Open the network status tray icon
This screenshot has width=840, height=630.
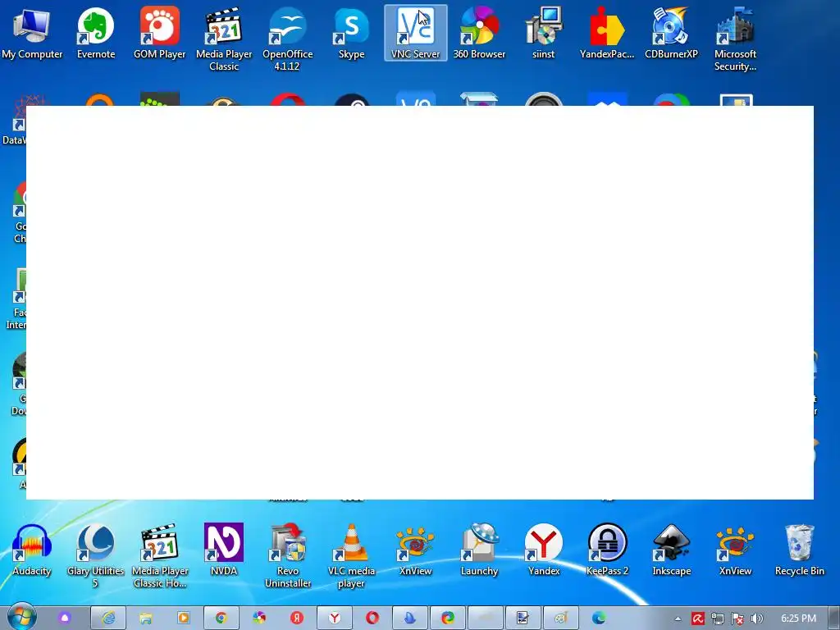[717, 619]
